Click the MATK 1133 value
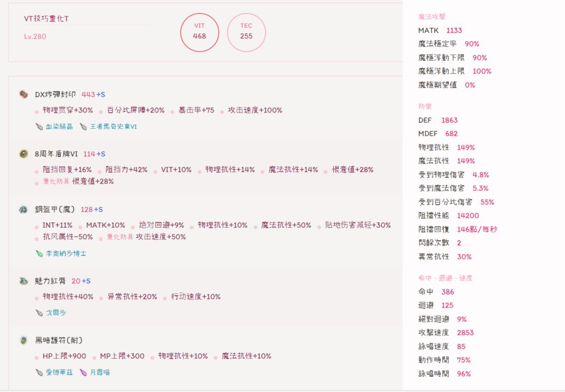 454,30
